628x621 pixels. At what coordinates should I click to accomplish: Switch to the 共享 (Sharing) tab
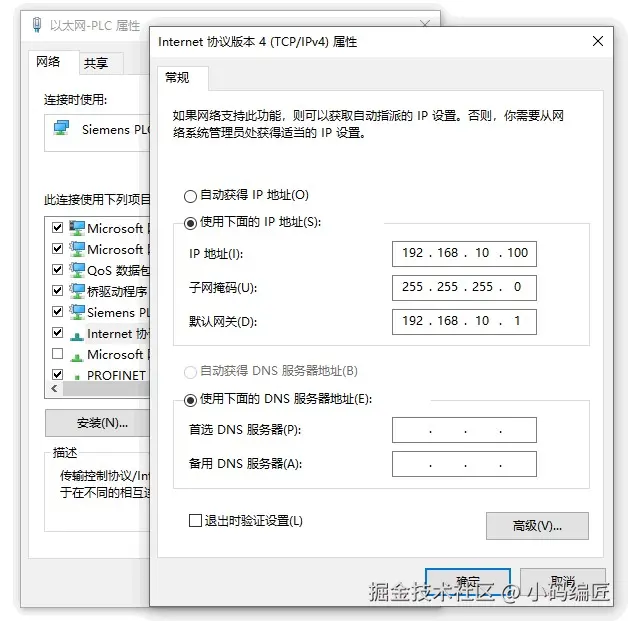tap(96, 63)
